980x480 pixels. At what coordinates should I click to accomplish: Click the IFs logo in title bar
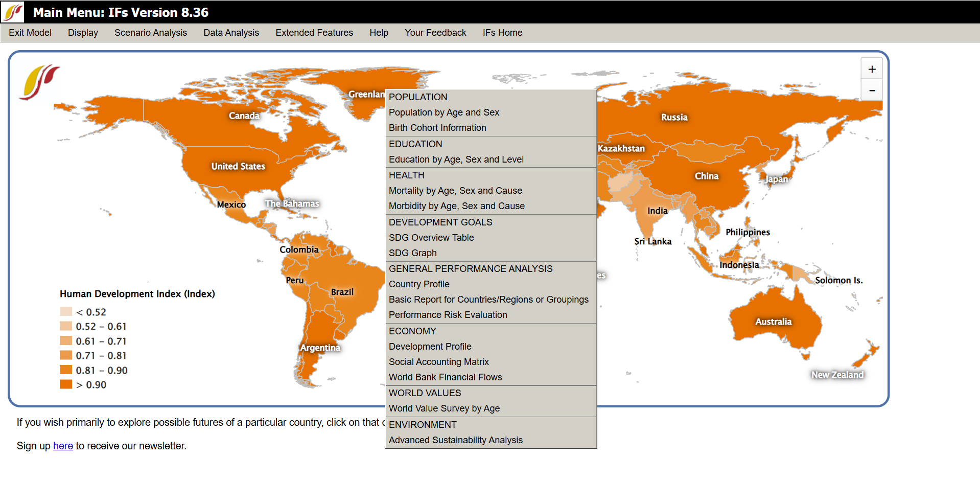point(13,12)
